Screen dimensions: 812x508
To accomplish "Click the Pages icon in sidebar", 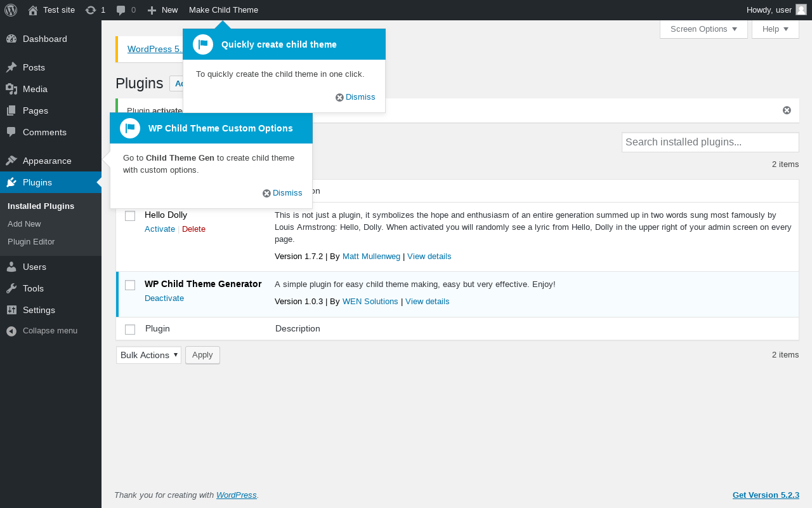I will (11, 110).
